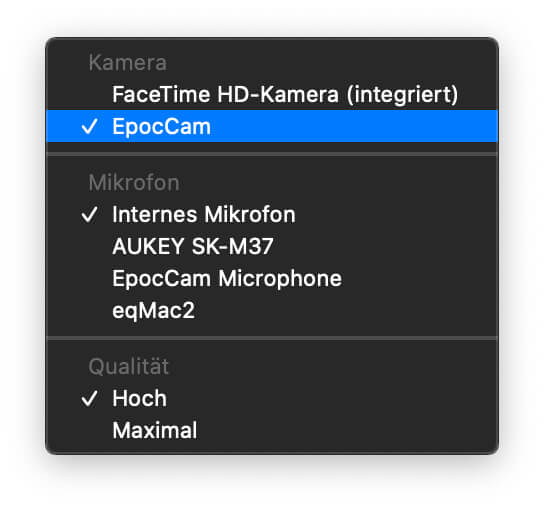The height and width of the screenshot is (508, 544).
Task: Set recording quality to Hoch
Action: point(272,398)
